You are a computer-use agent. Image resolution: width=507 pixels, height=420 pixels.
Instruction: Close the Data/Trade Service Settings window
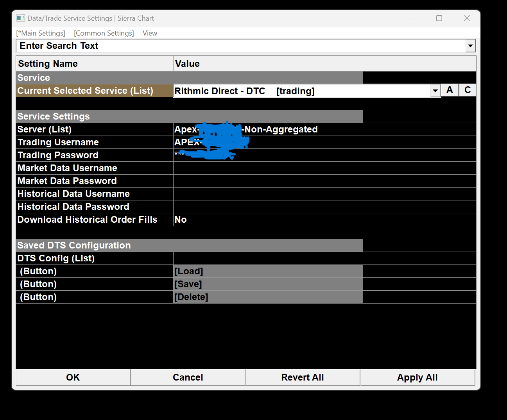(467, 18)
